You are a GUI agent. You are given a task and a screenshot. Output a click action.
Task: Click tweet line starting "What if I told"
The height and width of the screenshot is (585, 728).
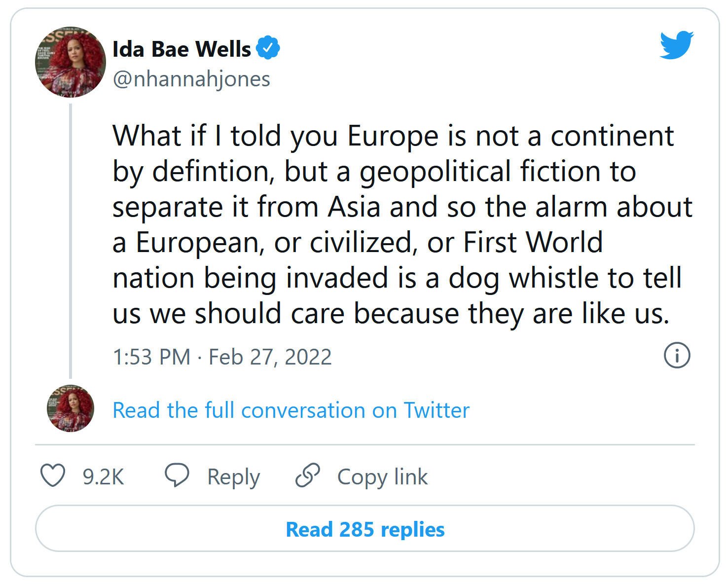[393, 136]
